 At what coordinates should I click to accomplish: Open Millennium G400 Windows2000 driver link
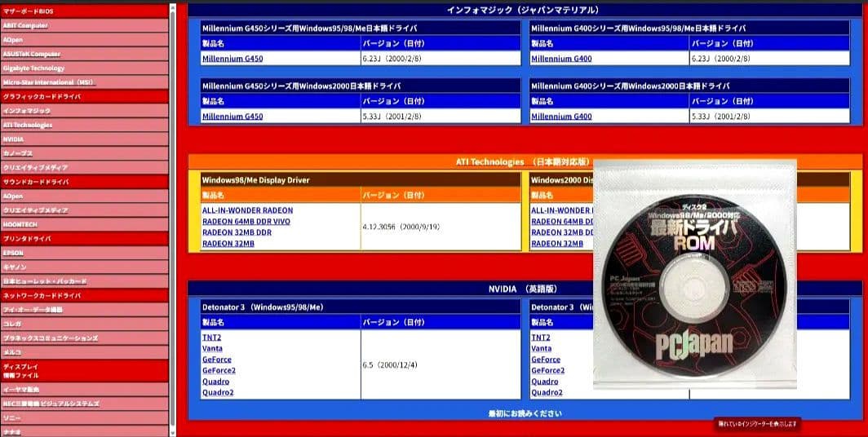coord(561,117)
